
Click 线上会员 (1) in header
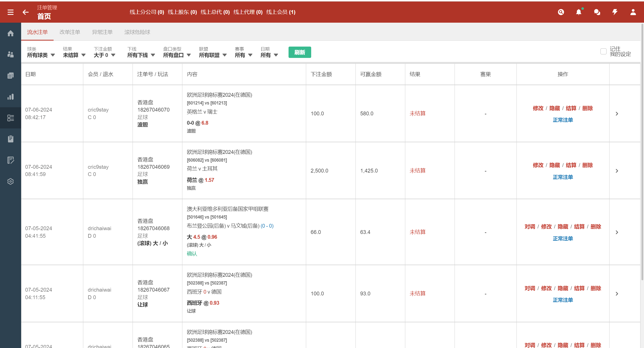[281, 12]
